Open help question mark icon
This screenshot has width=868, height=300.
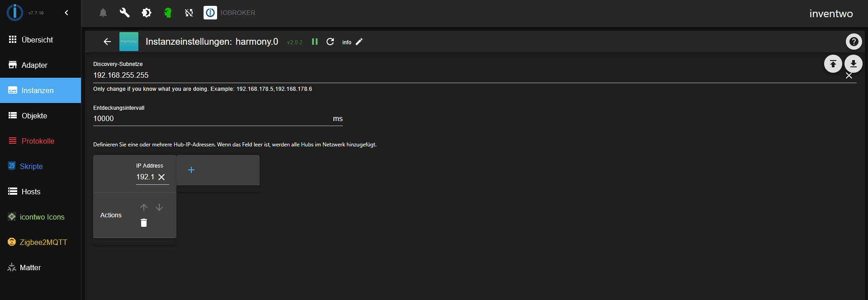click(x=854, y=42)
